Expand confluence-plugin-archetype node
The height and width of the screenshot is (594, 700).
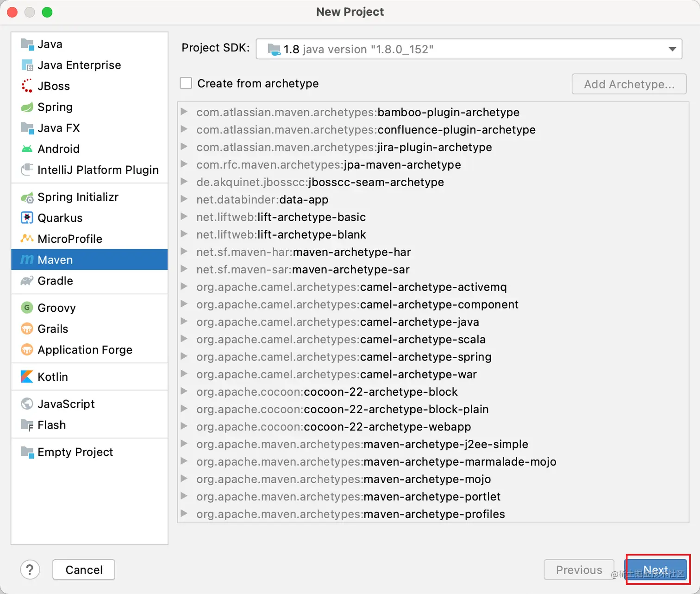[x=184, y=129]
